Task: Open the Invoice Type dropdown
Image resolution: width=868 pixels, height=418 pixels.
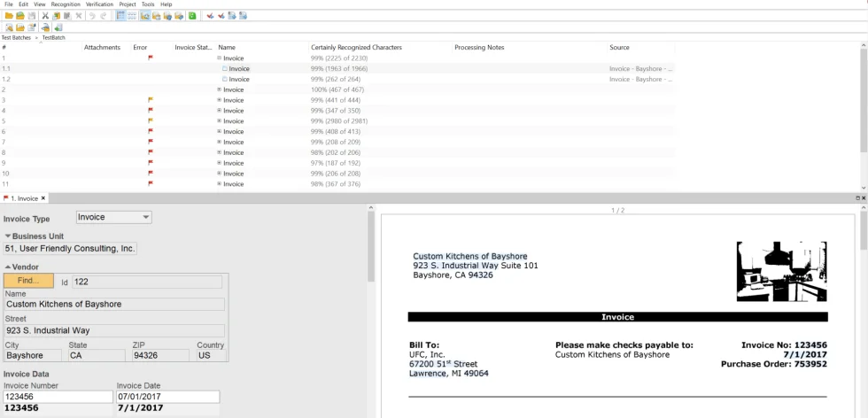Action: [146, 217]
